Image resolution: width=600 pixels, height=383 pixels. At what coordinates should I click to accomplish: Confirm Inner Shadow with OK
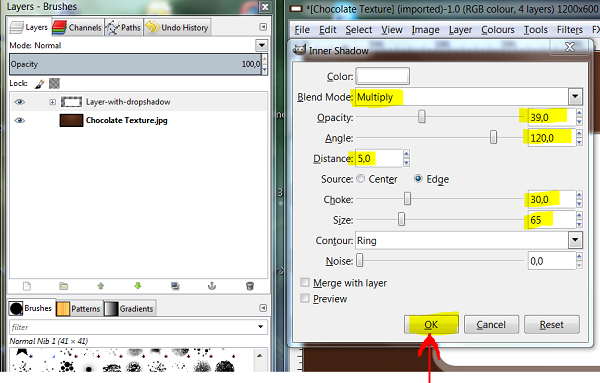click(431, 324)
